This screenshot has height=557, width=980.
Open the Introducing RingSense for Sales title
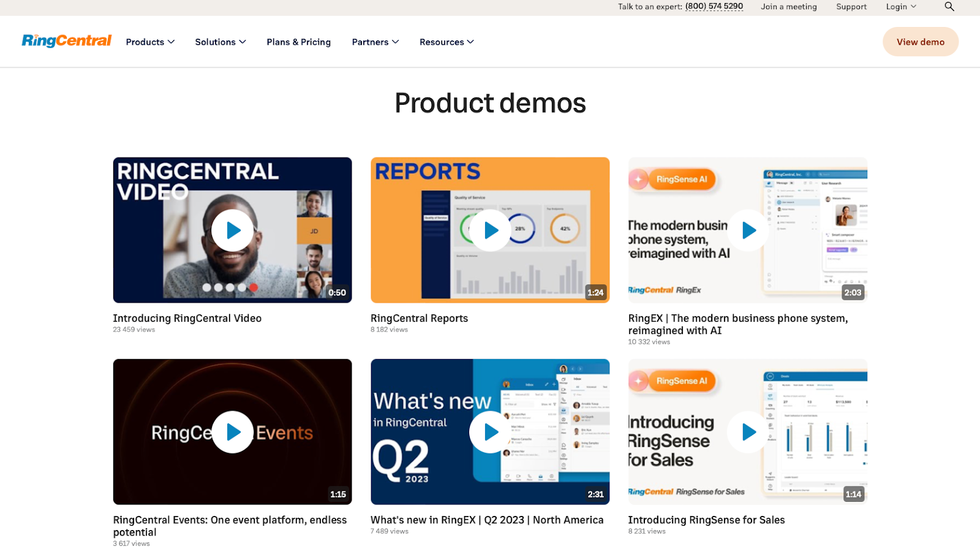pos(706,520)
